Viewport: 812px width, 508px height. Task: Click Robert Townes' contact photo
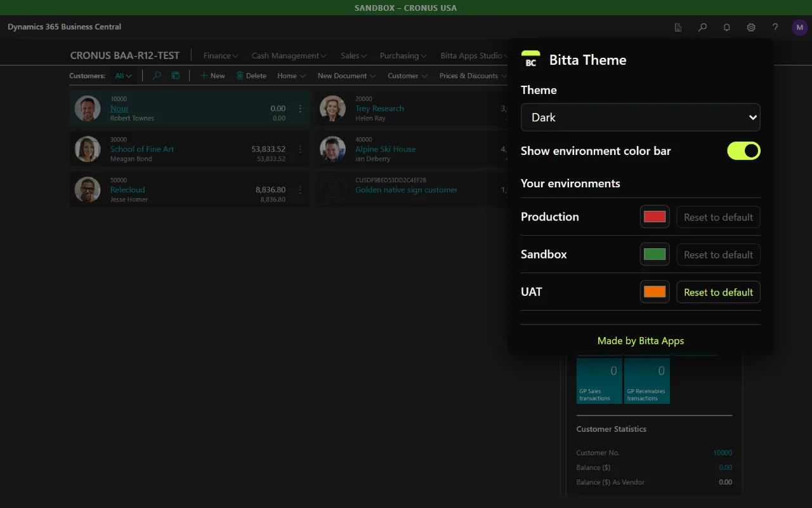pyautogui.click(x=88, y=109)
